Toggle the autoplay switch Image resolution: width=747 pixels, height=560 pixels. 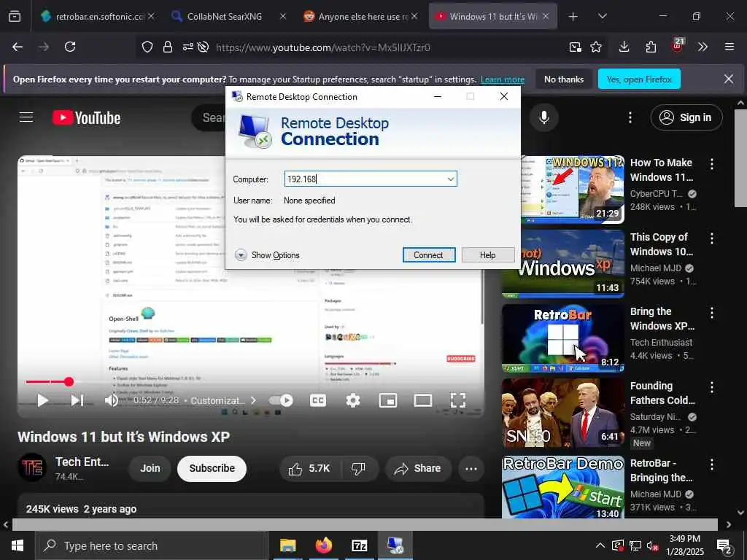pos(281,400)
